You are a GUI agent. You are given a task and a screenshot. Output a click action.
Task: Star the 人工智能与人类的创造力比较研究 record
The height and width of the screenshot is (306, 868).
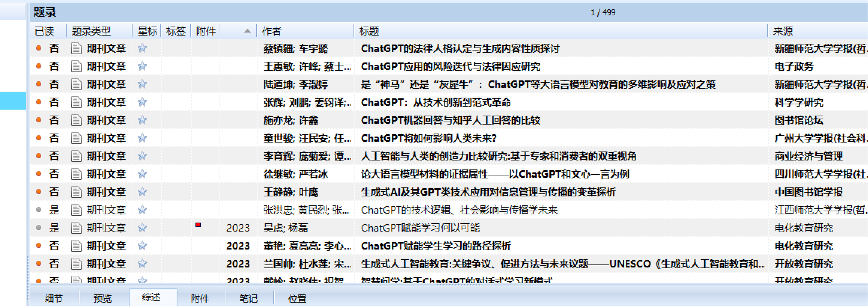coord(142,156)
